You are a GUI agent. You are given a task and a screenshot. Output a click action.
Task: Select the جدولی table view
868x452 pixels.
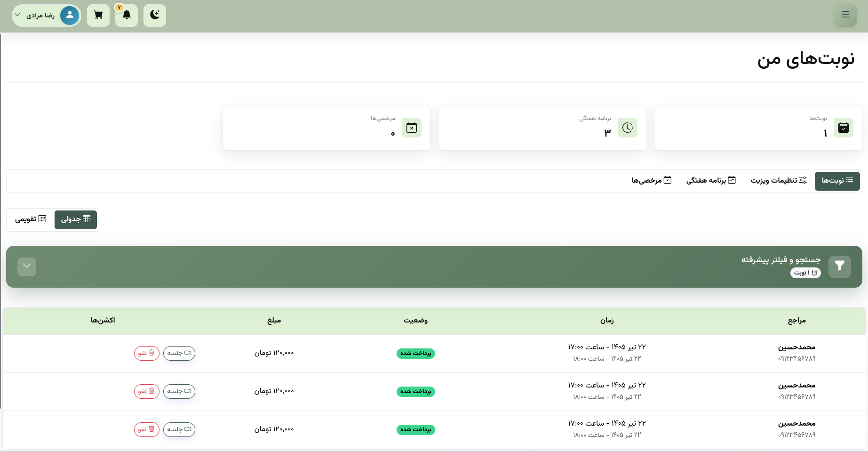[76, 219]
